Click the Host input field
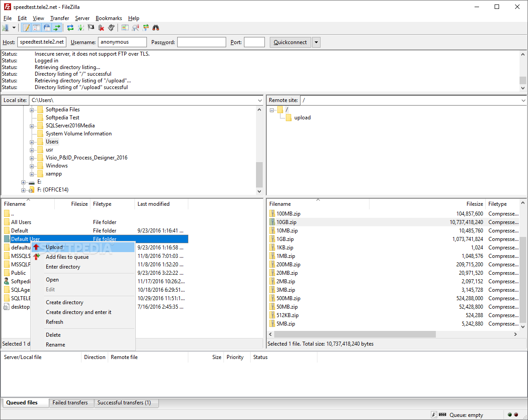This screenshot has height=420, width=528. [x=42, y=42]
